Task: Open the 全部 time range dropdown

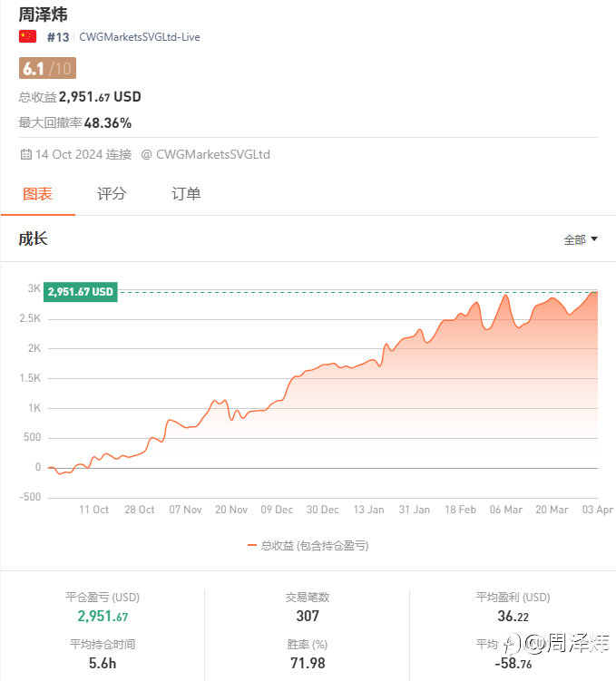Action: pos(581,239)
